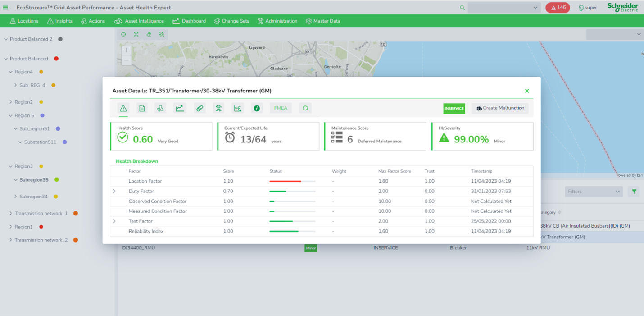Select the DJ34400_RMU table row

coord(381,248)
